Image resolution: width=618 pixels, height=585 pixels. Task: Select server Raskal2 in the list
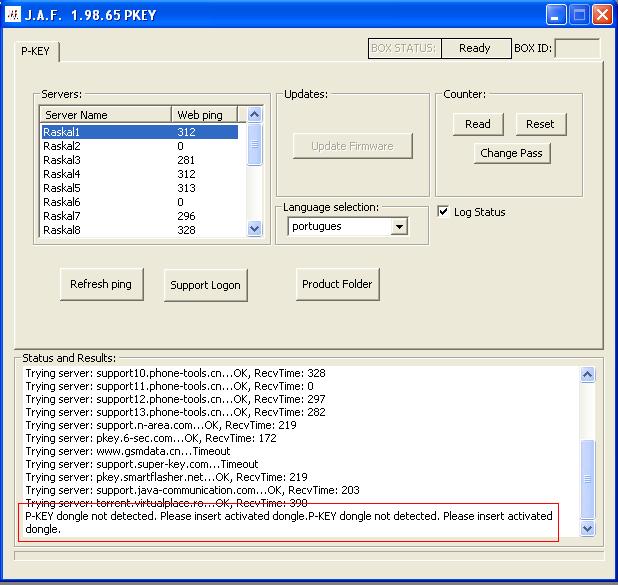140,146
